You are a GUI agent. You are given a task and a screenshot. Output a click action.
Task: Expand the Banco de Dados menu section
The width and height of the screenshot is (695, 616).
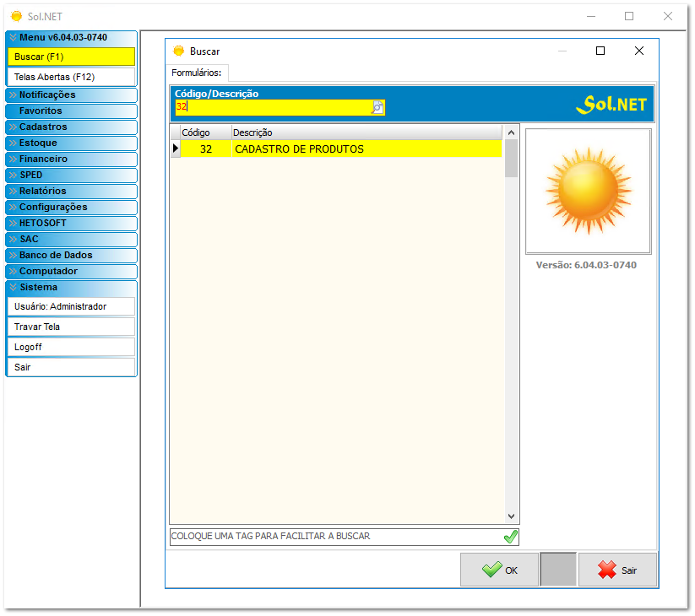(x=71, y=255)
